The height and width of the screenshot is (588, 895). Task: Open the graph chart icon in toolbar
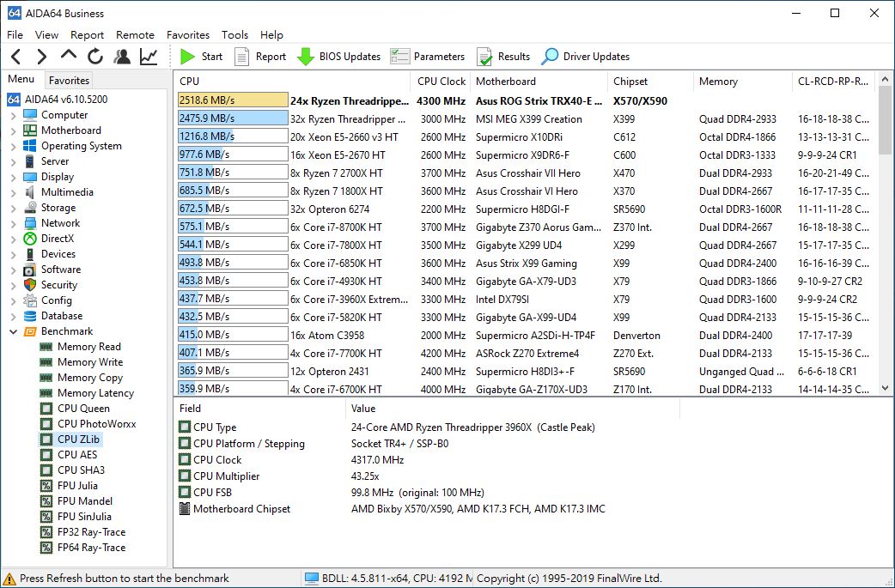(149, 57)
